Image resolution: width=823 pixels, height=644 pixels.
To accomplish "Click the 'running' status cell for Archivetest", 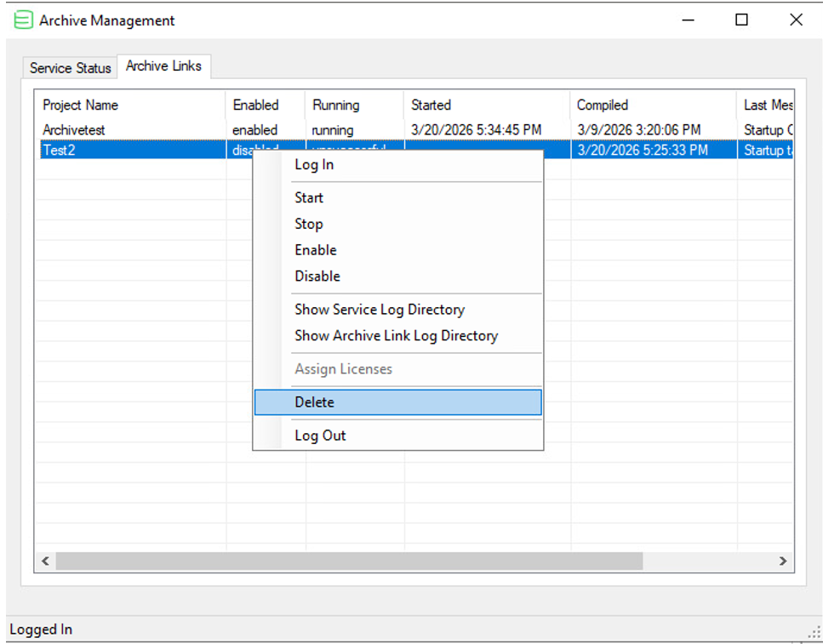I will click(x=333, y=130).
